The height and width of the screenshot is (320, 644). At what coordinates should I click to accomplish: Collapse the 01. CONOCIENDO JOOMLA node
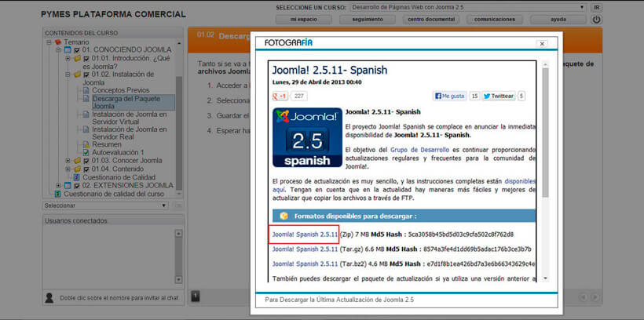[59, 50]
